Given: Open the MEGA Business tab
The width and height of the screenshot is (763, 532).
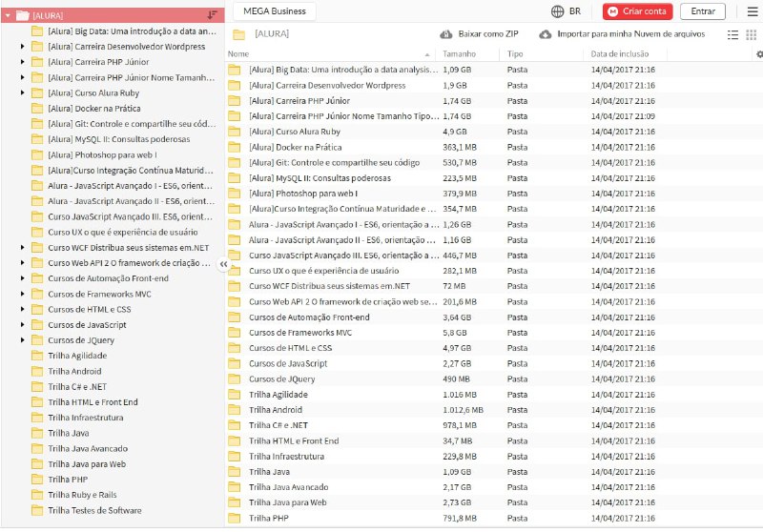Looking at the screenshot, I should tap(275, 11).
